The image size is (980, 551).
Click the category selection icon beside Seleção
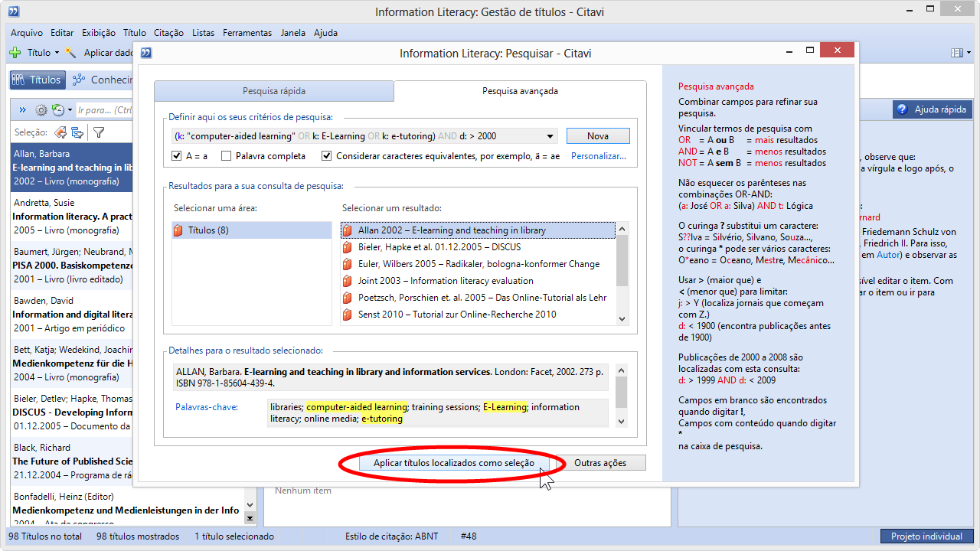pos(77,132)
